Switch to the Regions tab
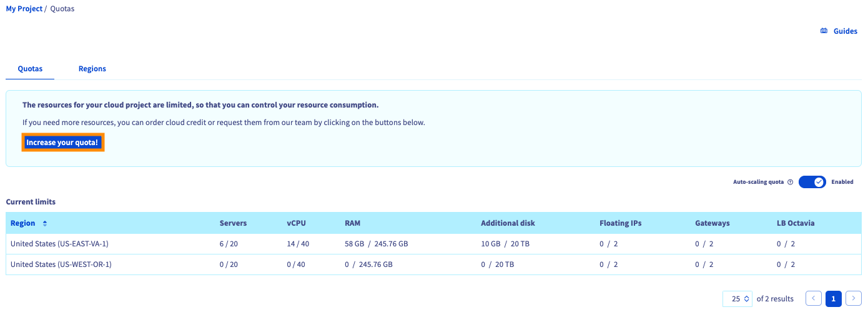 [92, 69]
